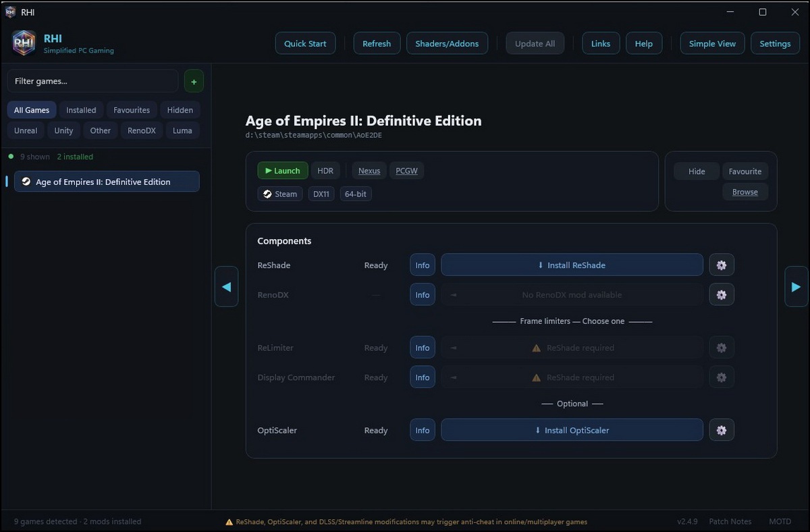Click the DX11 badge

point(321,194)
